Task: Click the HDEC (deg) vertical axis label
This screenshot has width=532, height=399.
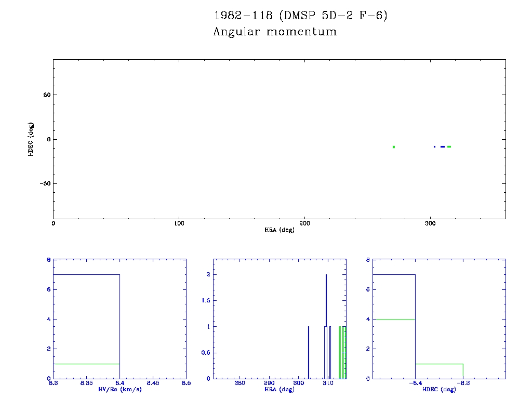Action: (x=32, y=139)
